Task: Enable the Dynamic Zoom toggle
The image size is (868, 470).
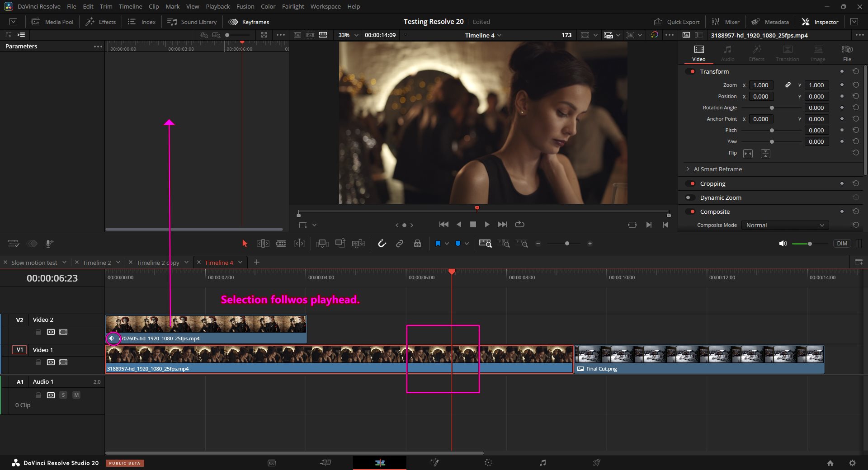Action: point(690,197)
